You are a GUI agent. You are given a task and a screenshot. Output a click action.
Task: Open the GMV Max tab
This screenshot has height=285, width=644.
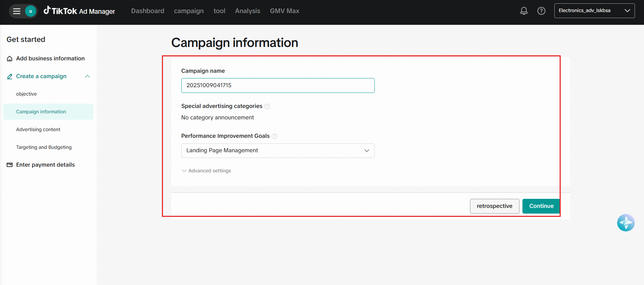(284, 11)
